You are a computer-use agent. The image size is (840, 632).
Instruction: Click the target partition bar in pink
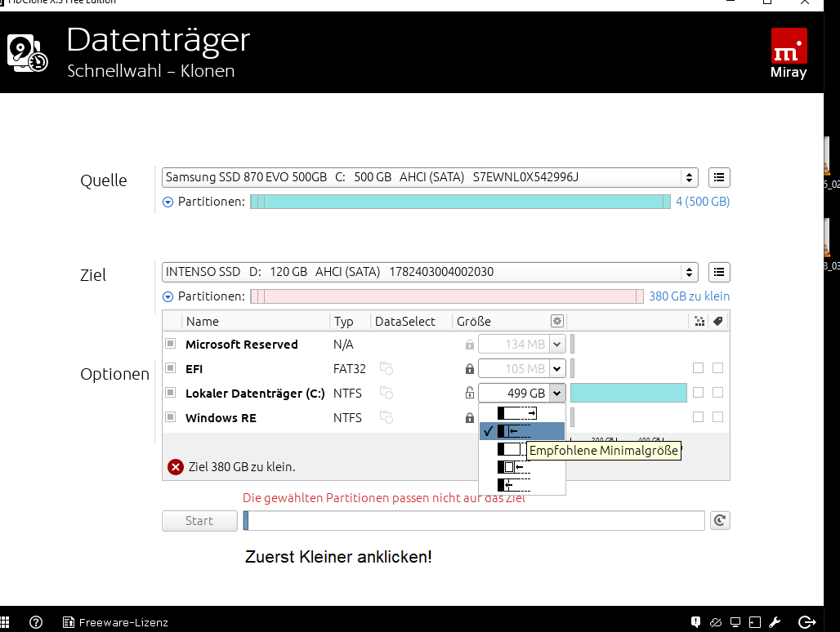click(447, 296)
